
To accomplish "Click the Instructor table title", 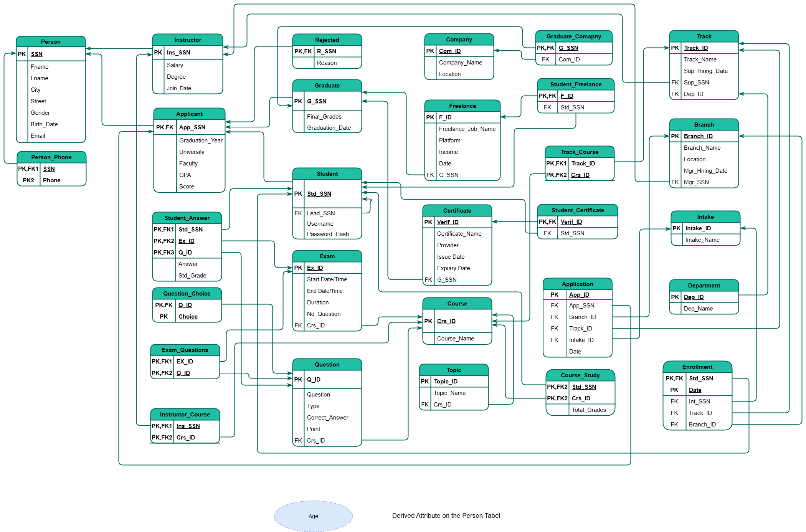I will pos(187,40).
